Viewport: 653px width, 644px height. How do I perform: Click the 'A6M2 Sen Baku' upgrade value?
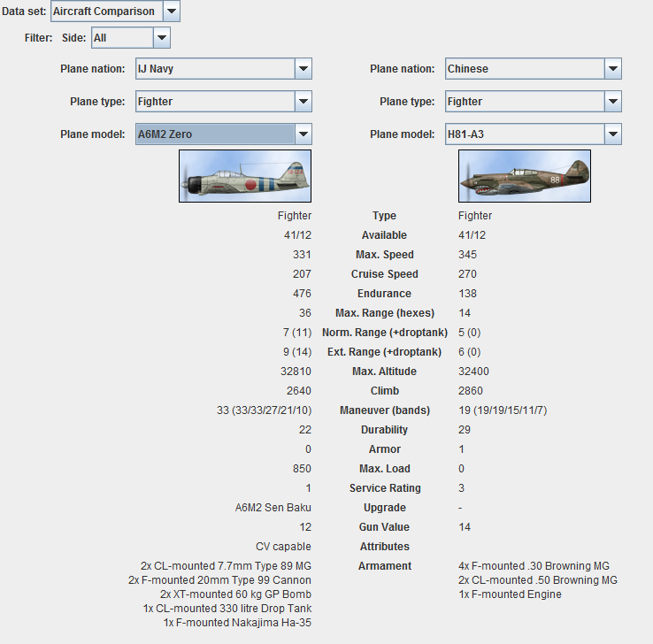(x=273, y=508)
